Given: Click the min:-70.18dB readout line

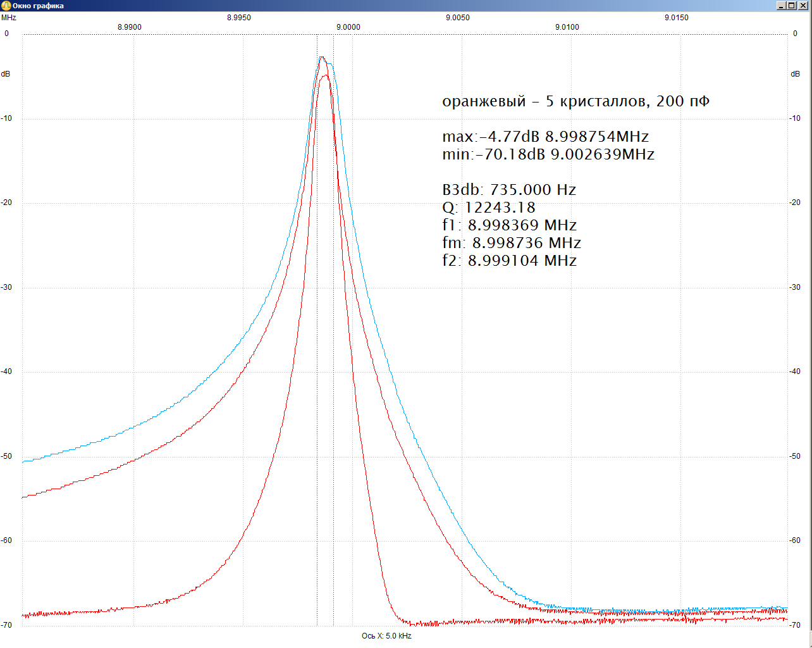Looking at the screenshot, I should coord(548,154).
